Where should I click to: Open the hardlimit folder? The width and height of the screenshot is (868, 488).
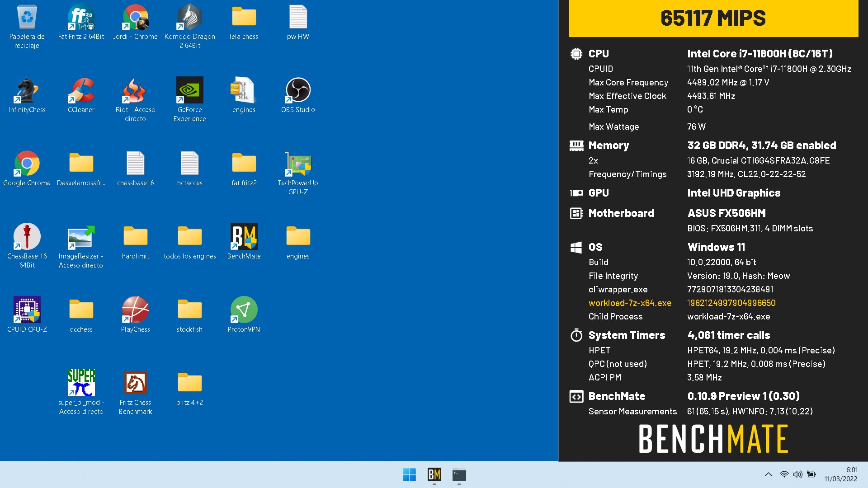pyautogui.click(x=135, y=241)
